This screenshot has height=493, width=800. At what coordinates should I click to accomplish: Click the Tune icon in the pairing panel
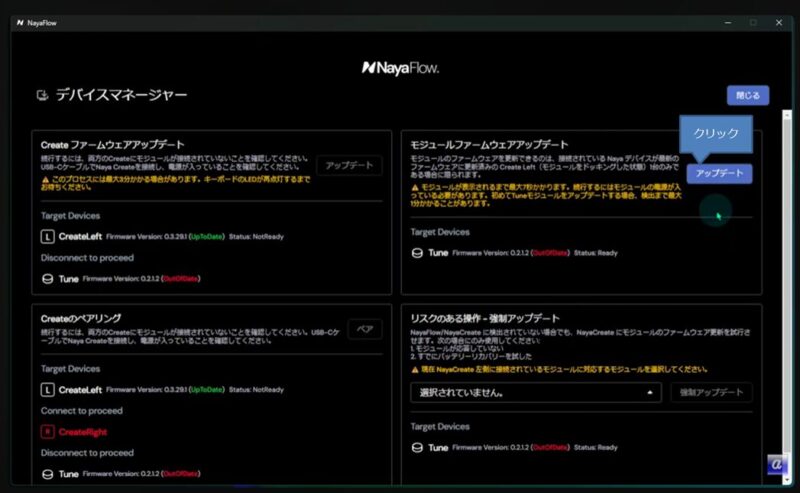click(47, 474)
